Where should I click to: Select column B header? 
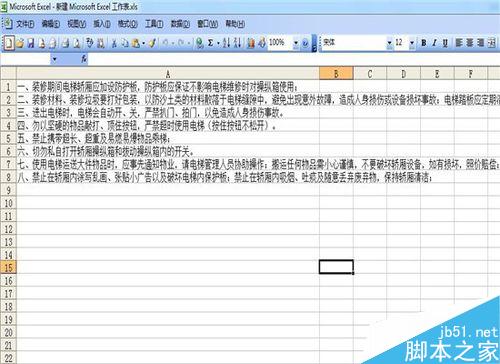336,74
